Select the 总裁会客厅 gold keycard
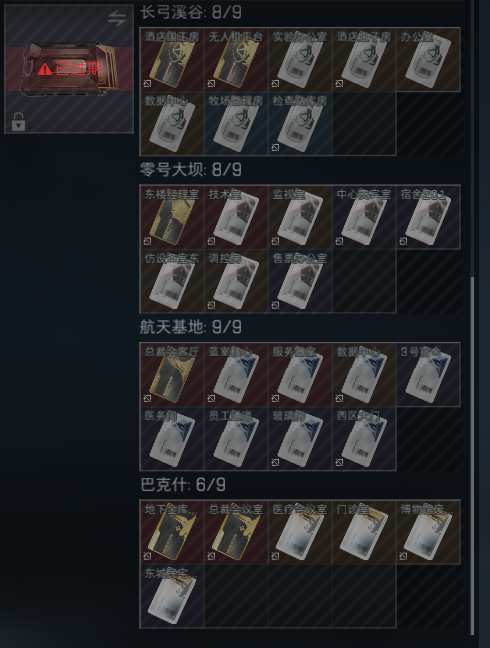The image size is (490, 648). 172,374
